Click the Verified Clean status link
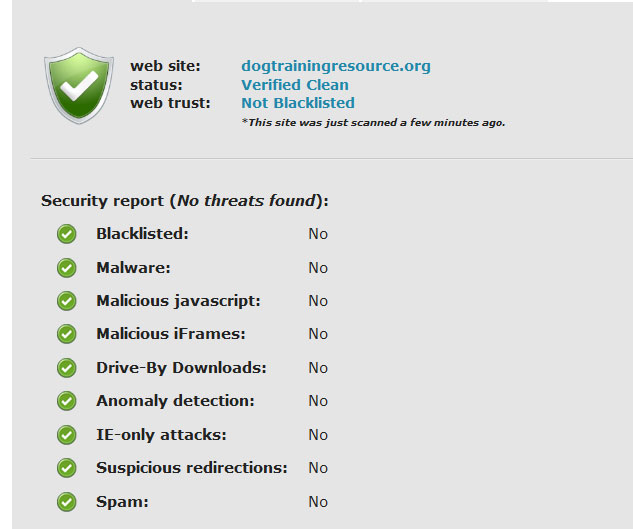The height and width of the screenshot is (529, 633). [295, 85]
